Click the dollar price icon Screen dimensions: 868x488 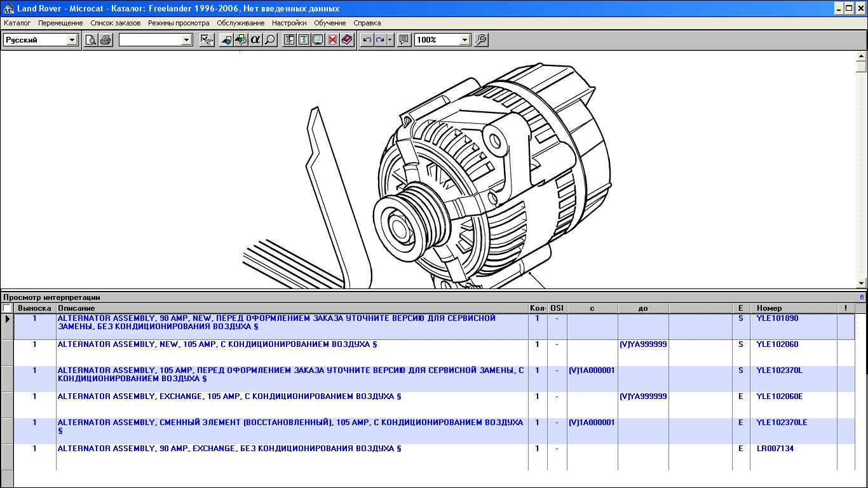[x=304, y=40]
